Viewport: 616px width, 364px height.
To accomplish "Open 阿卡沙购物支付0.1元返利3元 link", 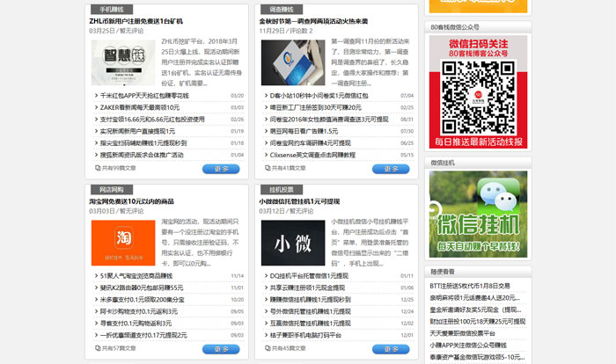I will coord(139,311).
